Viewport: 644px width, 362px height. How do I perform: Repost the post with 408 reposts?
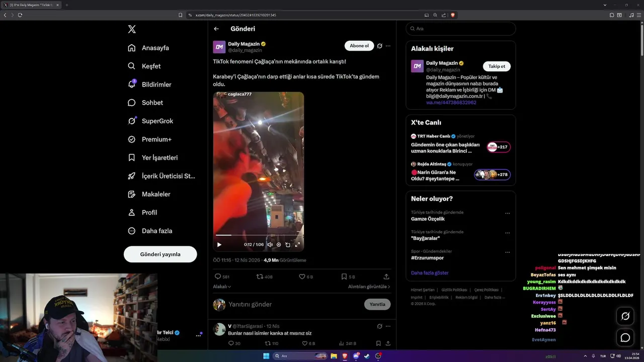pyautogui.click(x=265, y=277)
